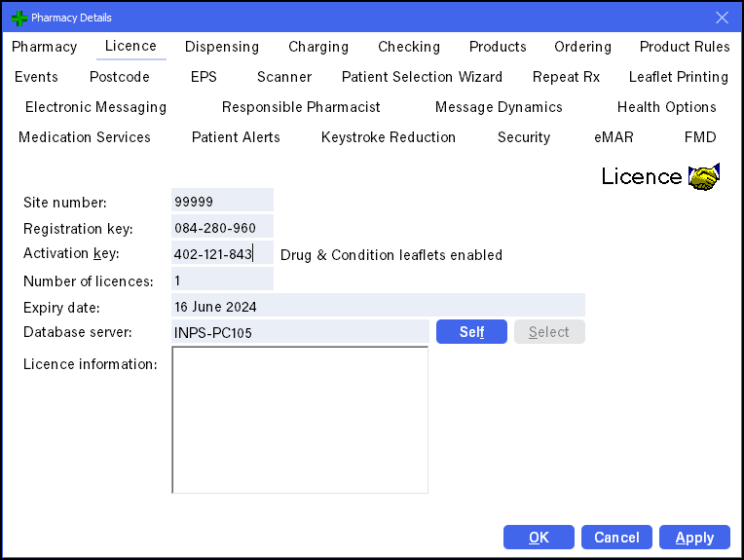Image resolution: width=744 pixels, height=560 pixels.
Task: Click the OK button
Action: (539, 538)
